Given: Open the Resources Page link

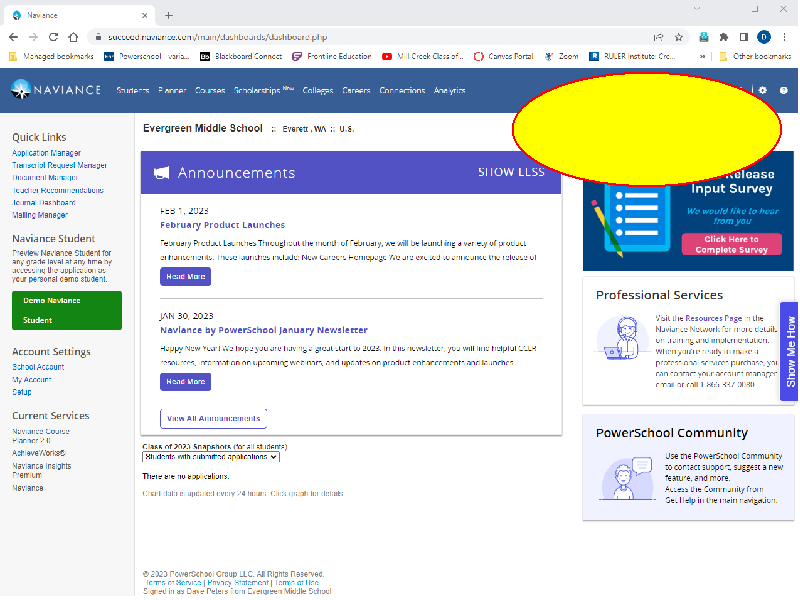Looking at the screenshot, I should coord(713,318).
